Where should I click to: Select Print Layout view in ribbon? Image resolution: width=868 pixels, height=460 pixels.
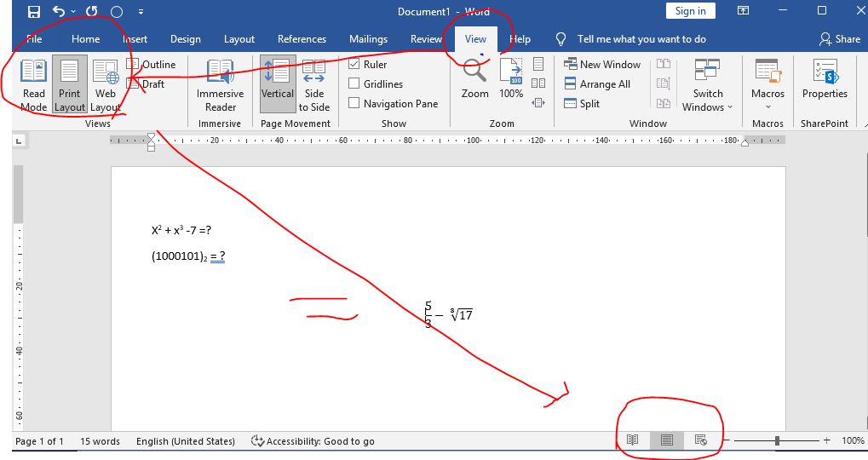click(69, 85)
